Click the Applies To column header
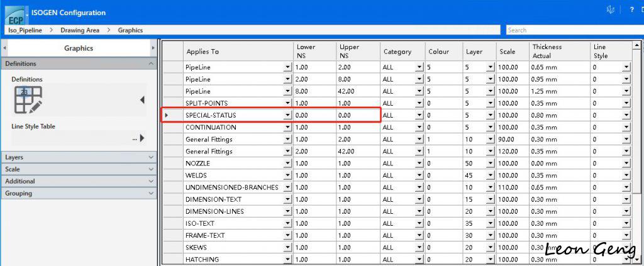The image size is (644, 266). pyautogui.click(x=238, y=52)
